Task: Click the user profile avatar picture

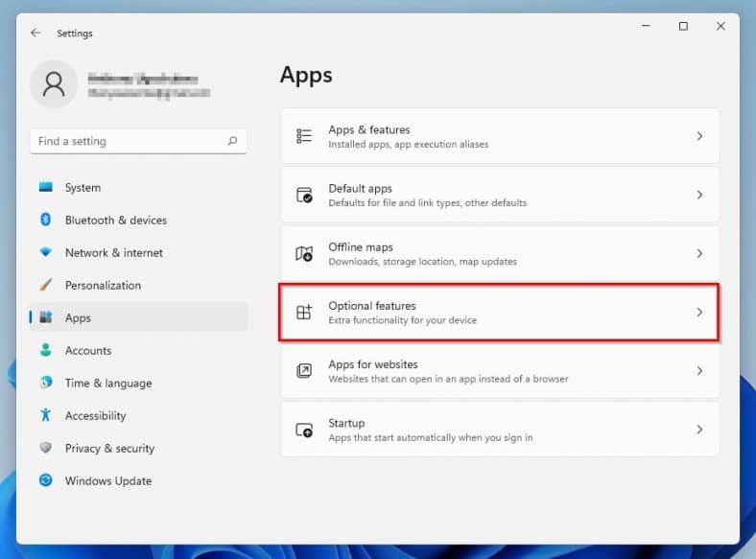Action: point(54,84)
